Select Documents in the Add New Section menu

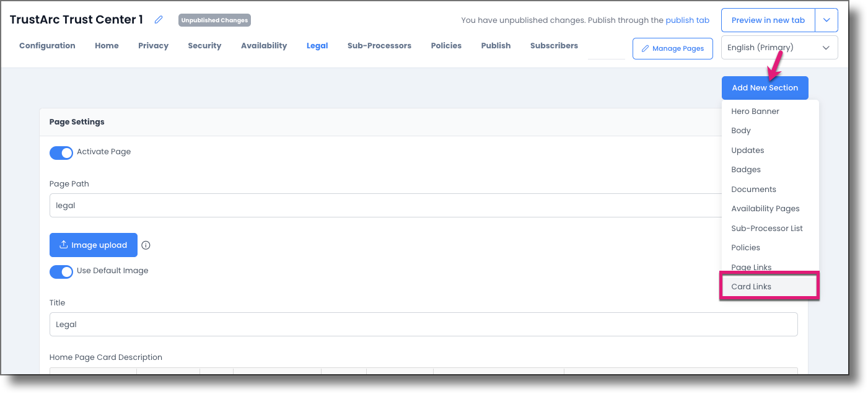752,189
